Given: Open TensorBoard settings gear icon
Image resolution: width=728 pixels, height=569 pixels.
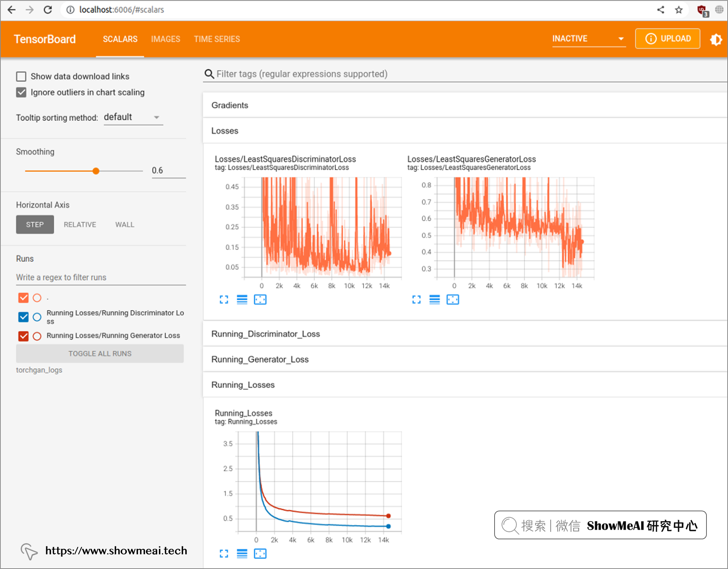Looking at the screenshot, I should [716, 39].
